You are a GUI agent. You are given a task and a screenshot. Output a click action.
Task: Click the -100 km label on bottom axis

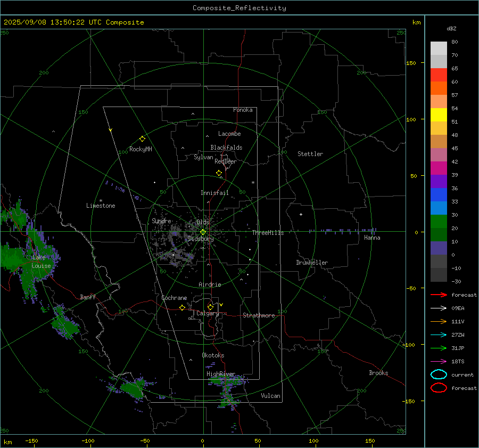pos(88,441)
